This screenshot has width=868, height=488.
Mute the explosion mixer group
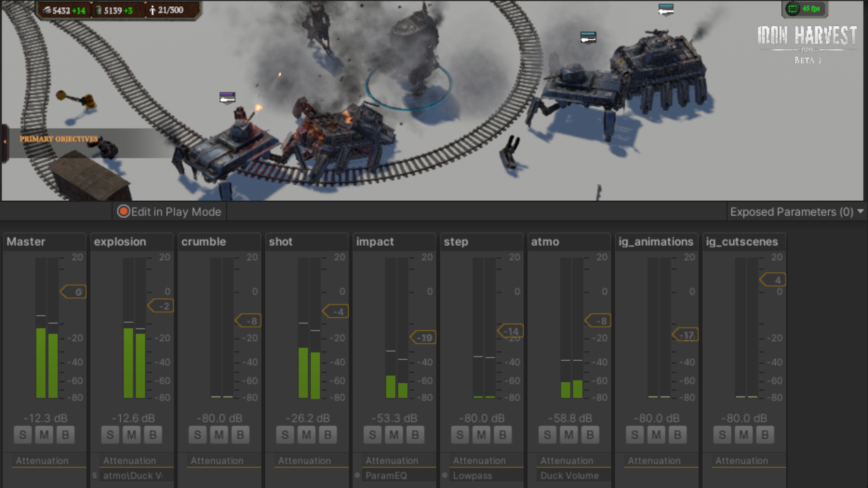point(131,435)
